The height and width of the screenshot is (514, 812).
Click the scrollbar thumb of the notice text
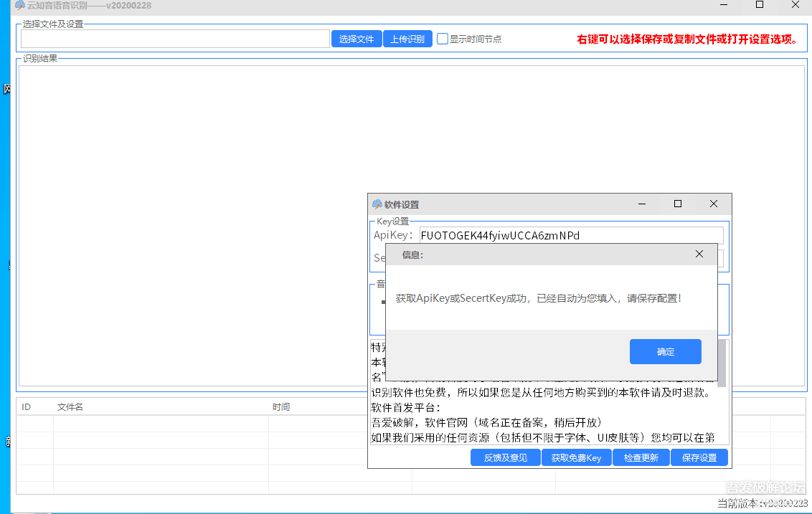722,363
